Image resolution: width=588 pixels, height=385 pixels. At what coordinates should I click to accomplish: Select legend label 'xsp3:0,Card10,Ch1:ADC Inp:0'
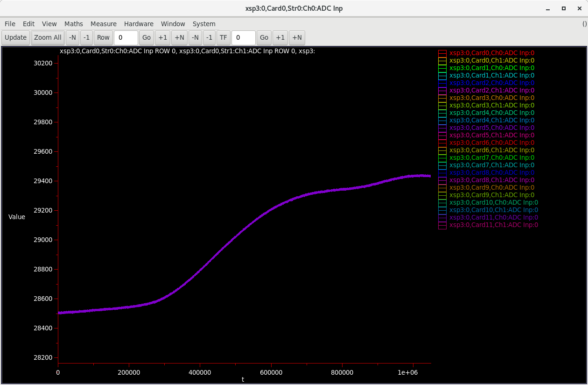point(494,210)
